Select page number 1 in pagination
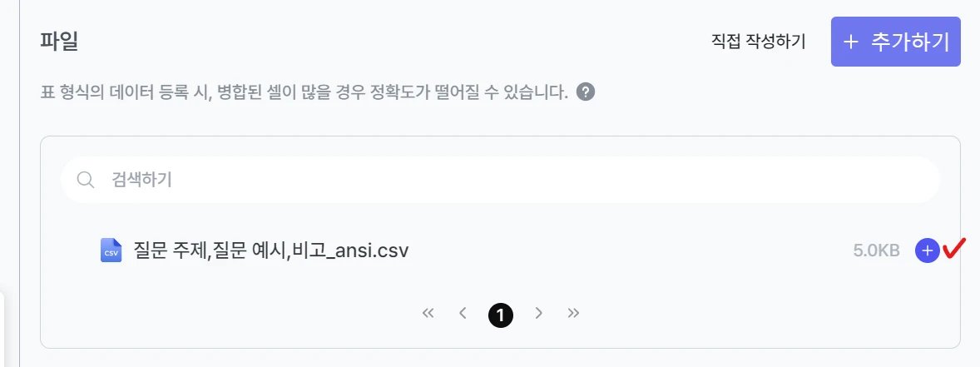Viewport: 980px width, 367px height. pos(501,315)
